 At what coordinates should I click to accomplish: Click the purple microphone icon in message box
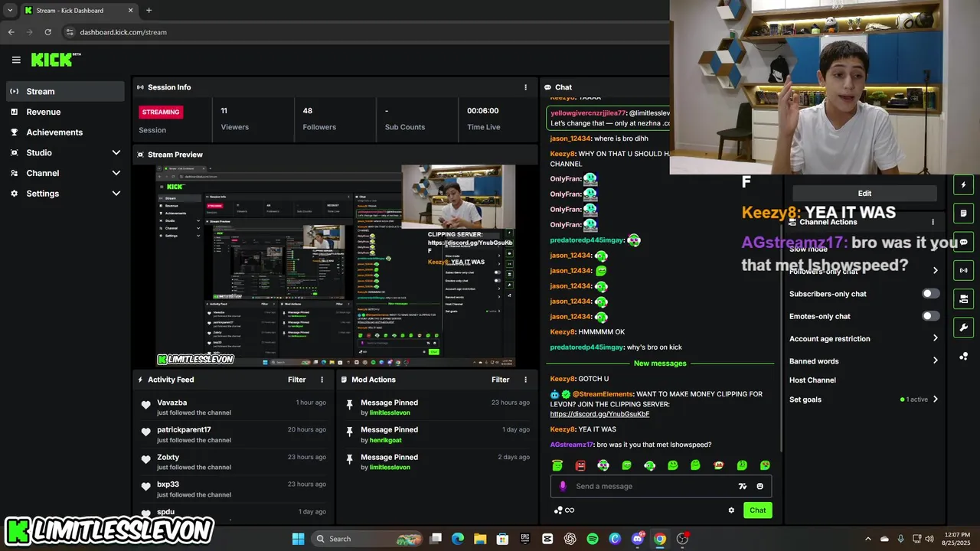click(563, 486)
